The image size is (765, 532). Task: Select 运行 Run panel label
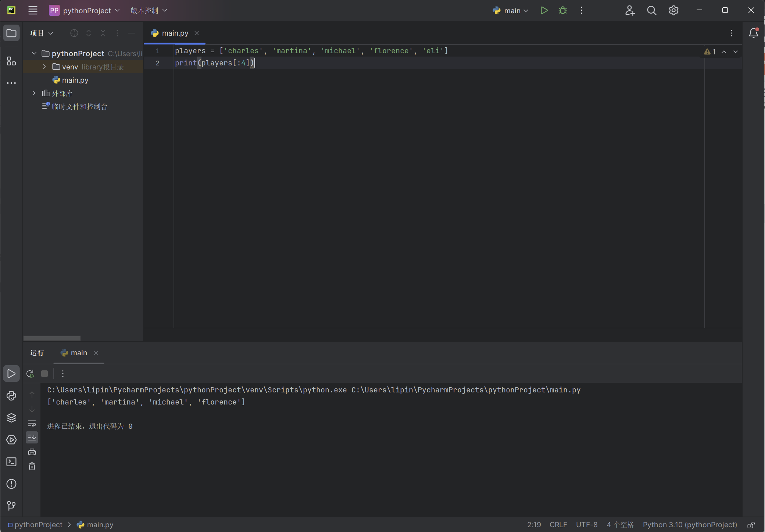37,353
